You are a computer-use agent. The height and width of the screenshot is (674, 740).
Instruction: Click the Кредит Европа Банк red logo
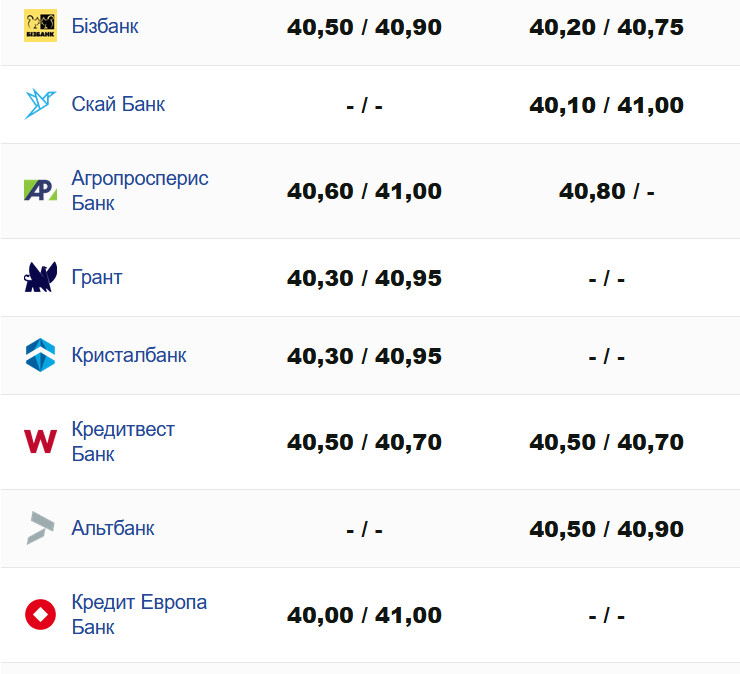(x=41, y=615)
